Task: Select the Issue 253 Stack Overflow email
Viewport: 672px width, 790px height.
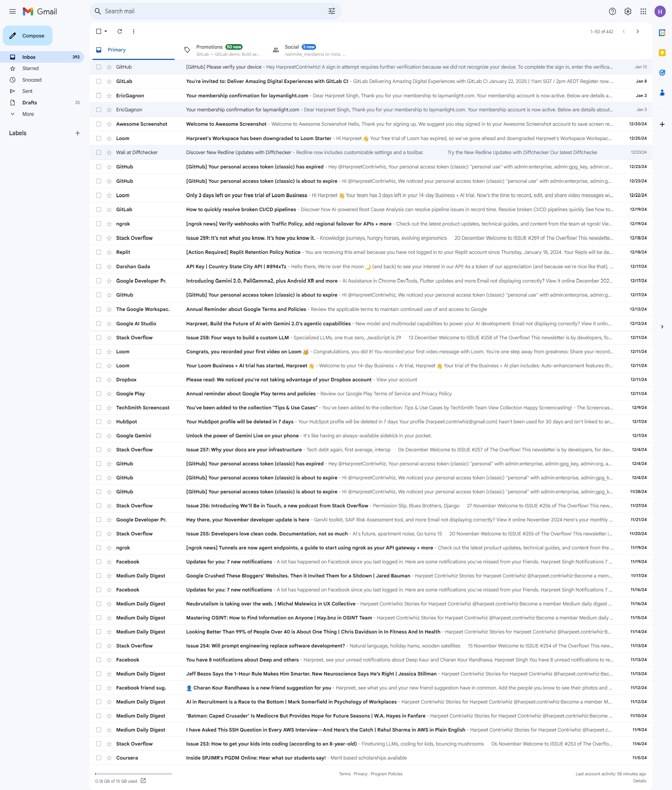Action: click(x=99, y=744)
